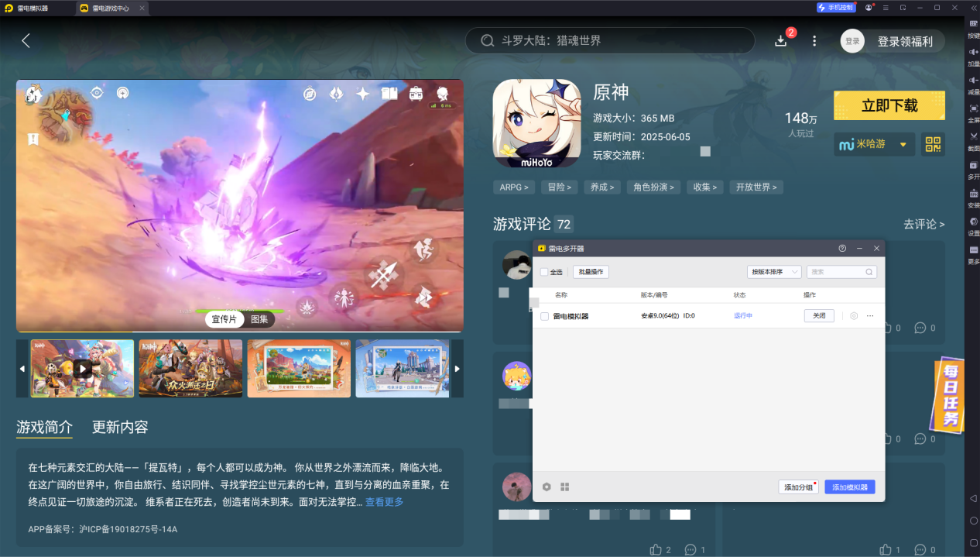Image resolution: width=980 pixels, height=557 pixels.
Task: Open the hamburger menu in the emulator title bar
Action: click(x=886, y=8)
